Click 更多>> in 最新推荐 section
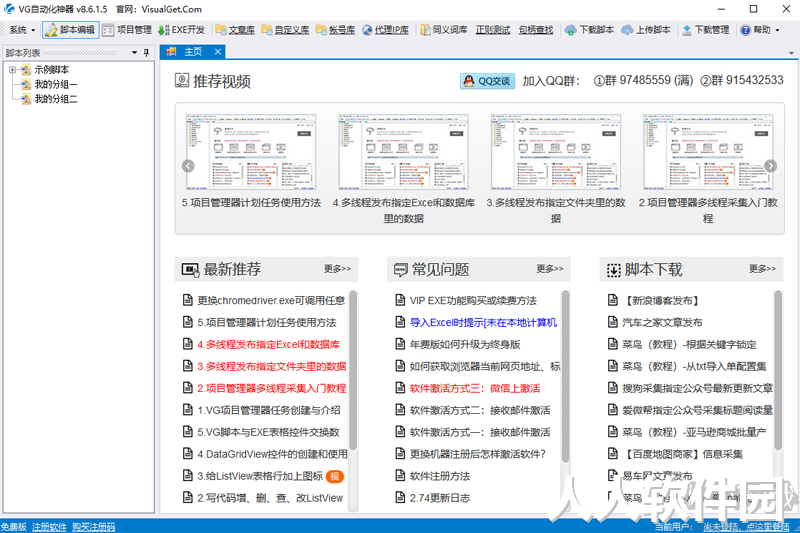800x533 pixels. tap(337, 269)
